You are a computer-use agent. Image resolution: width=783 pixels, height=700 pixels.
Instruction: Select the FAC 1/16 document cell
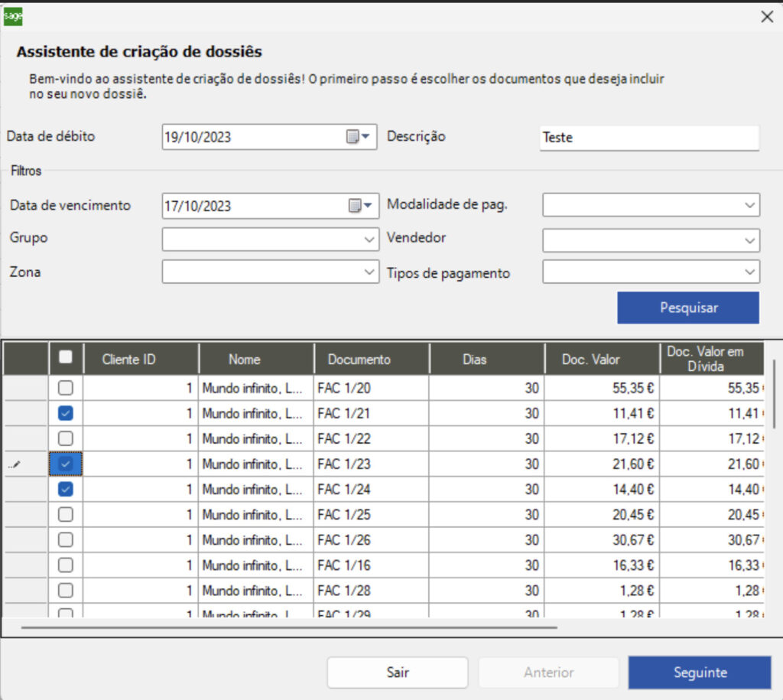point(372,565)
